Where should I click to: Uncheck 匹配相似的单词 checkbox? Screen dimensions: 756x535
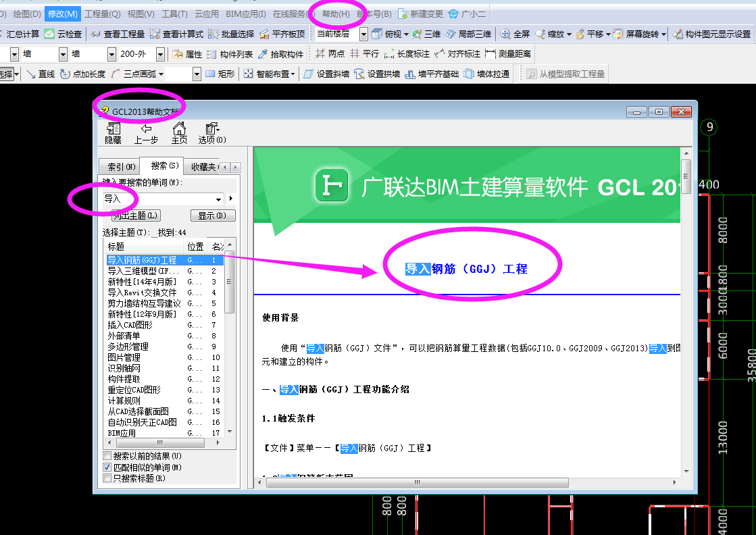click(107, 467)
